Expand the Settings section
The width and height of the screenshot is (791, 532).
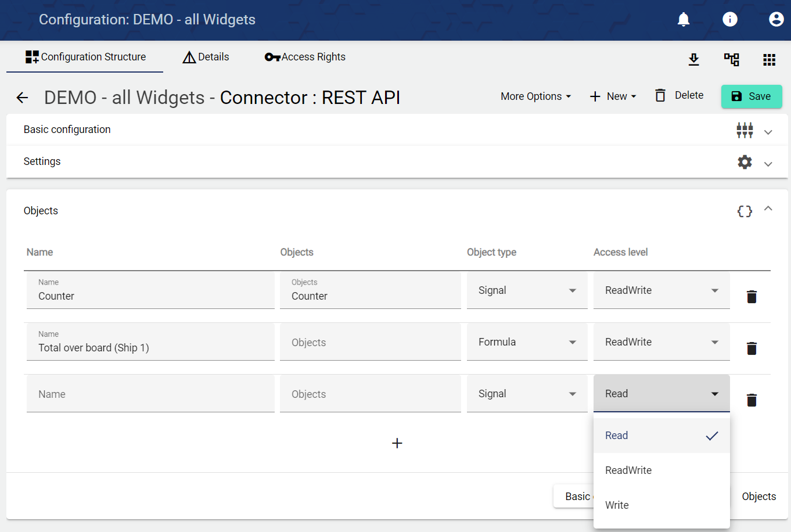coord(768,164)
